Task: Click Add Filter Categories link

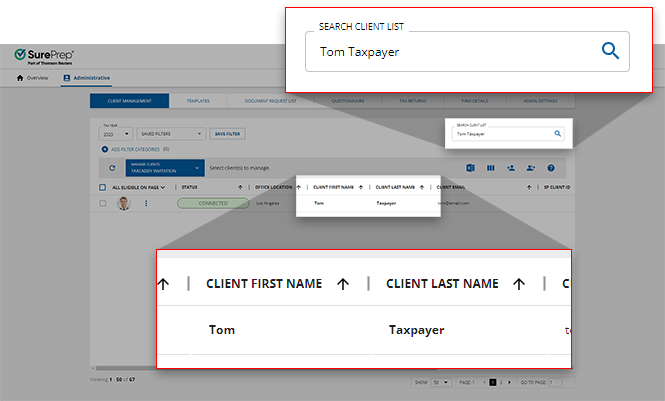Action: pyautogui.click(x=135, y=149)
